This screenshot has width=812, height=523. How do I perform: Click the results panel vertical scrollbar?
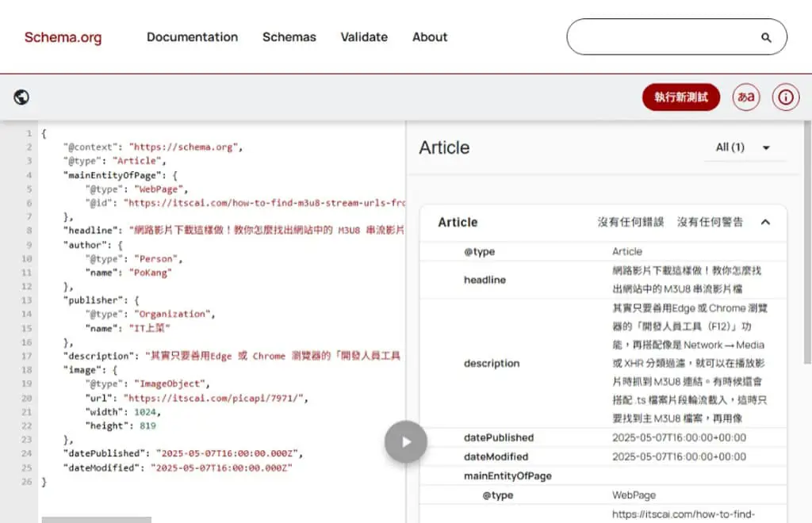tap(807, 242)
